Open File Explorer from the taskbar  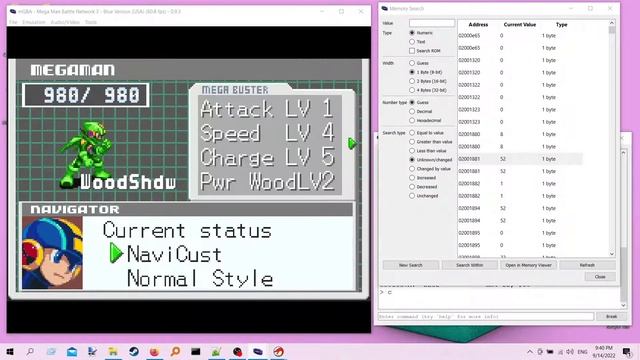point(113,351)
